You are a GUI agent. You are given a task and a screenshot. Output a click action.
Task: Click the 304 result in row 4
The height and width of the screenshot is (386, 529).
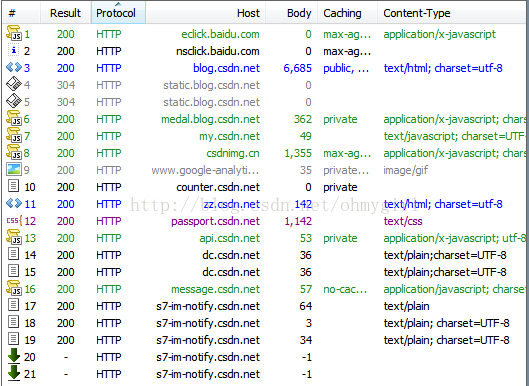(66, 85)
